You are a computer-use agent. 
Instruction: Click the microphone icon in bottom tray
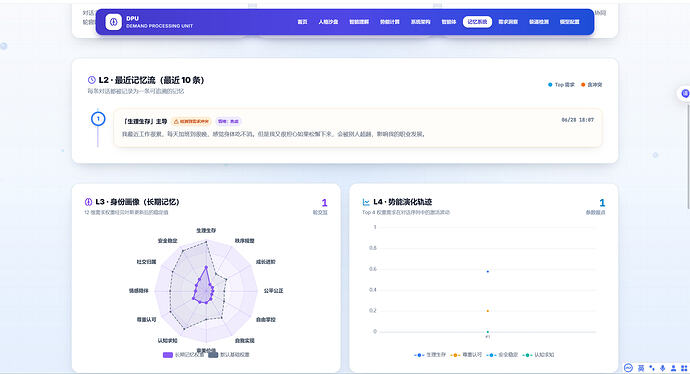click(x=663, y=368)
